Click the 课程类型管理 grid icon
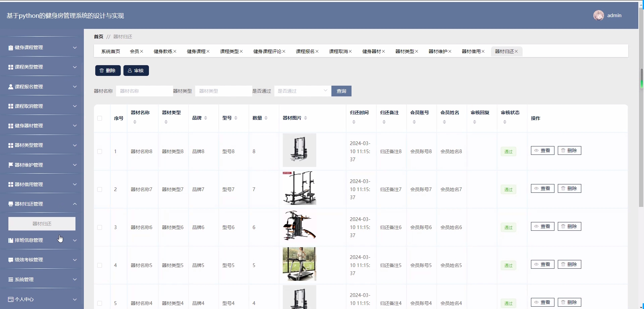This screenshot has width=644, height=309. [x=11, y=67]
